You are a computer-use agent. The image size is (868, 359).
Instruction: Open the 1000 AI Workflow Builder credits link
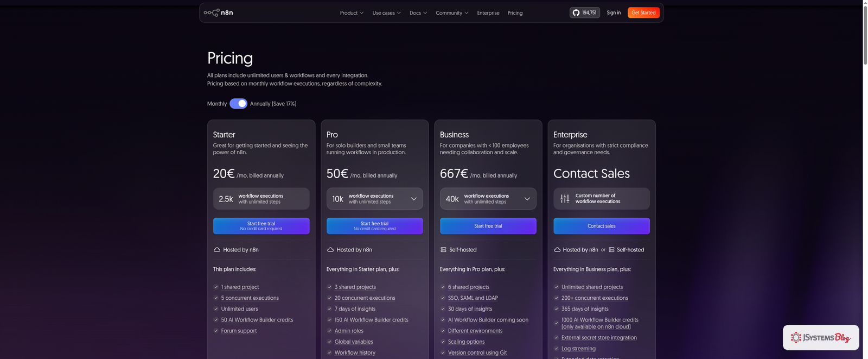(x=599, y=323)
